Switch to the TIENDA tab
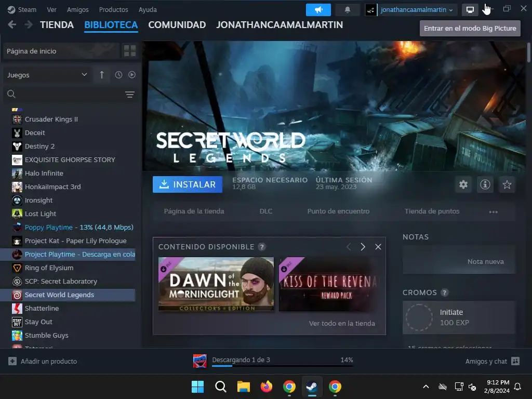Viewport: 532px width, 399px height. 57,25
